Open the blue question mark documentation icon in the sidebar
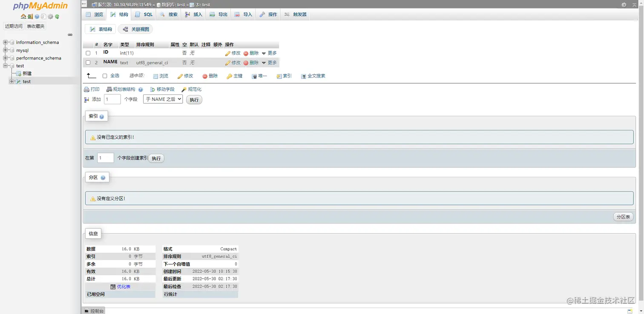Image resolution: width=644 pixels, height=314 pixels. click(x=37, y=17)
